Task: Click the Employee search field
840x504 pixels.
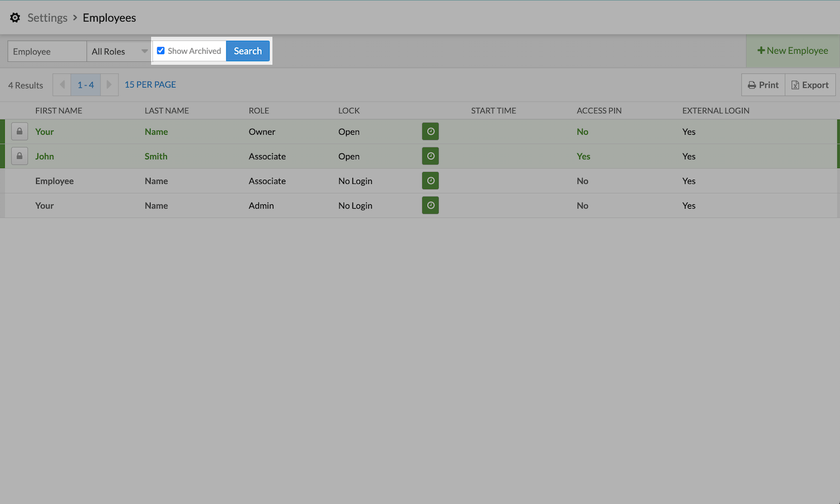Action: 47,51
